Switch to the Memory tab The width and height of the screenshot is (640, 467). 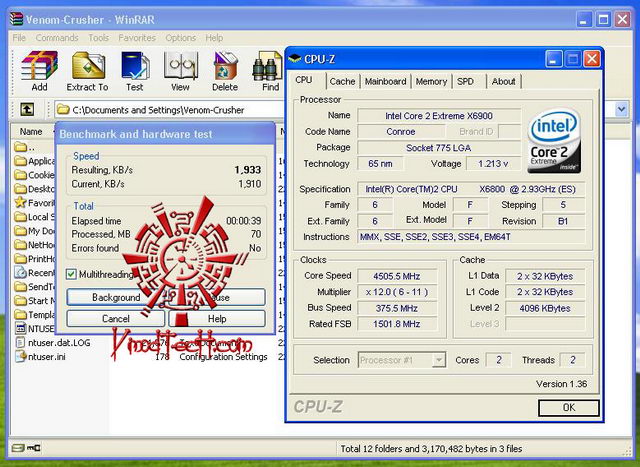click(431, 81)
